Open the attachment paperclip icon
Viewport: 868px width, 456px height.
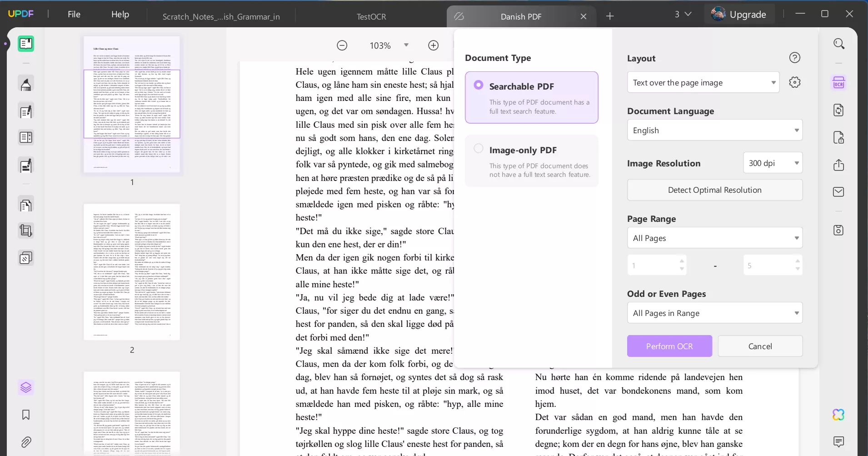[x=26, y=442]
